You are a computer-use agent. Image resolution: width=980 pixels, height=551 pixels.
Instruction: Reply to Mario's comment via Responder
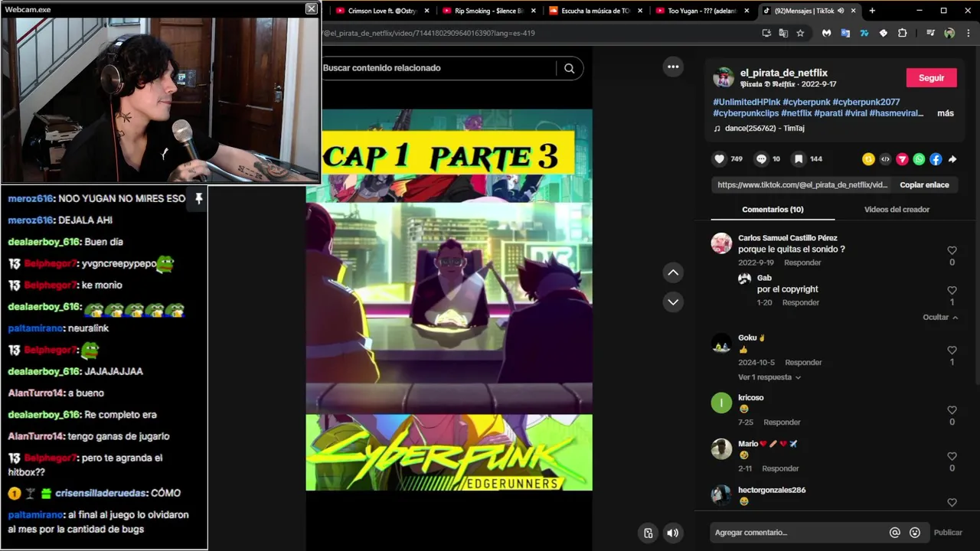coord(780,468)
